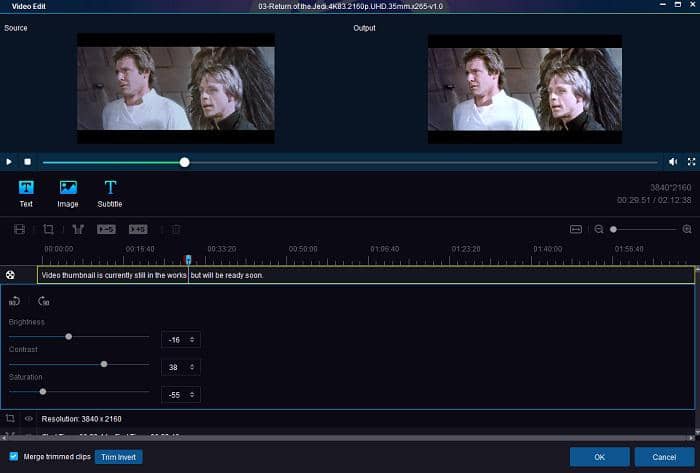Viewport: 700px width, 473px height.
Task: Click the 00:50:00 mark on timeline ruler
Action: coord(303,249)
